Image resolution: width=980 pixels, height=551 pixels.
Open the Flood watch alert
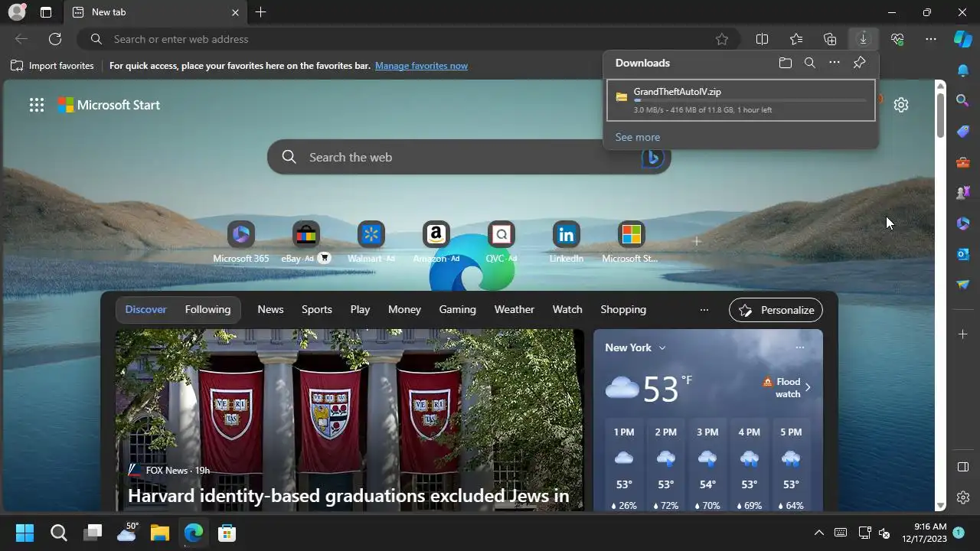pyautogui.click(x=786, y=387)
